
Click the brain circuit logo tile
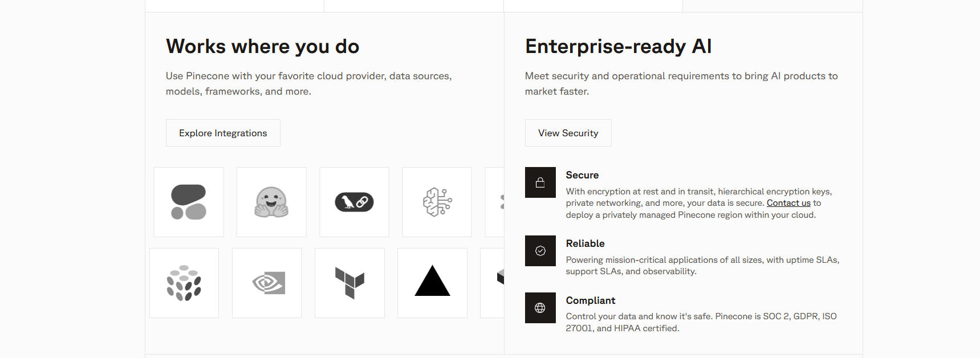click(437, 202)
